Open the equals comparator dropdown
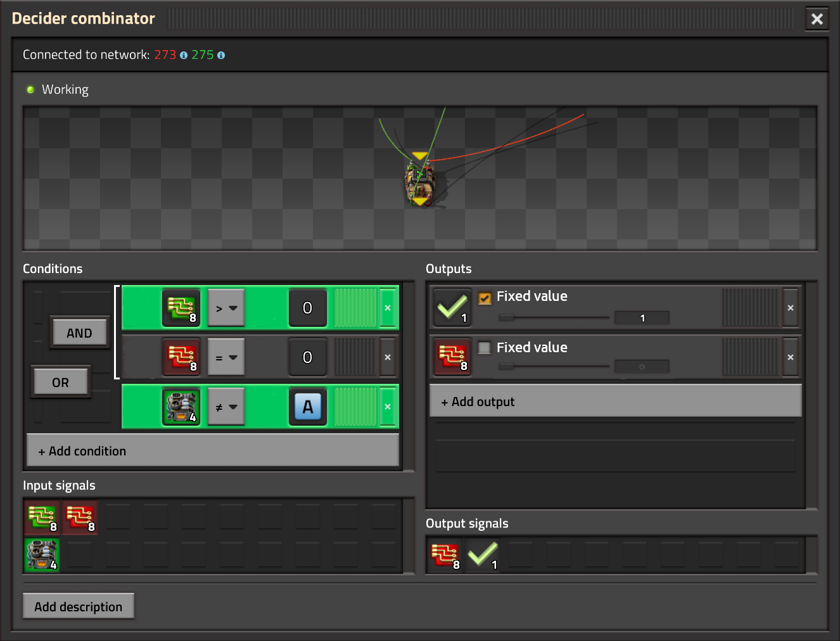Screen dimensions: 840x641 coord(226,358)
